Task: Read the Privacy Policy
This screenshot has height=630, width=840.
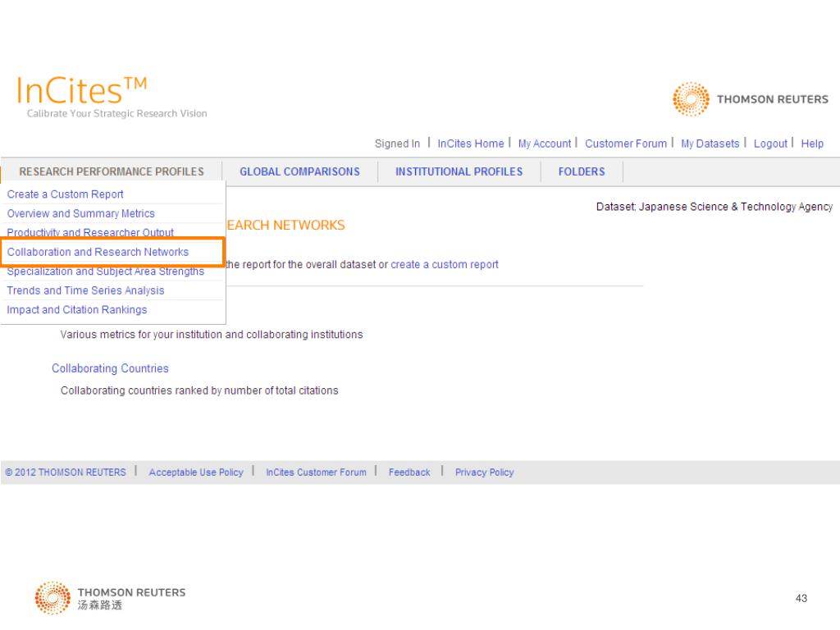Action: coord(484,472)
